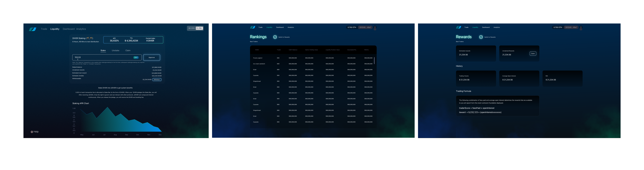Click the Claim button in the Unclaimed Rewards card
The height and width of the screenshot is (170, 644).
pyautogui.click(x=533, y=53)
